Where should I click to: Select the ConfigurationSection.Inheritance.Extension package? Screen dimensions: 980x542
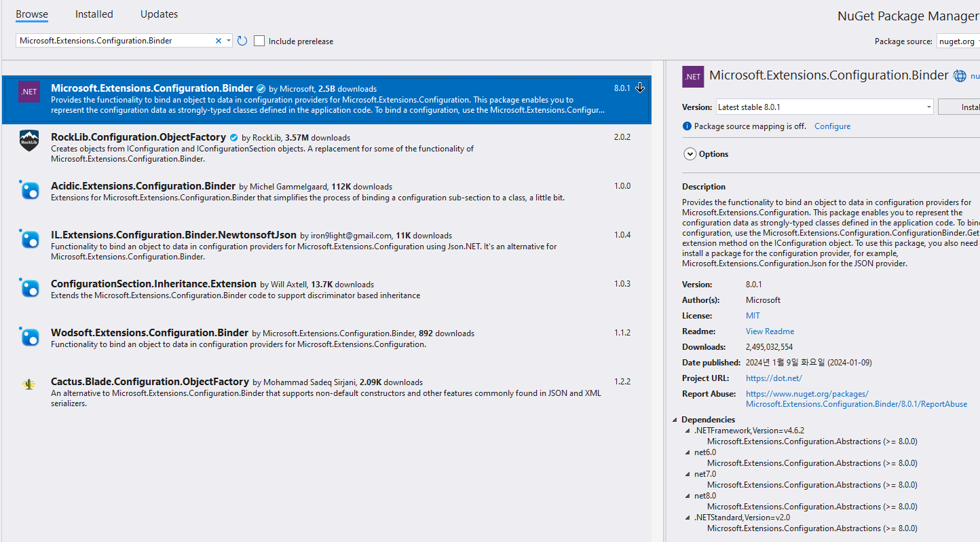[326, 295]
